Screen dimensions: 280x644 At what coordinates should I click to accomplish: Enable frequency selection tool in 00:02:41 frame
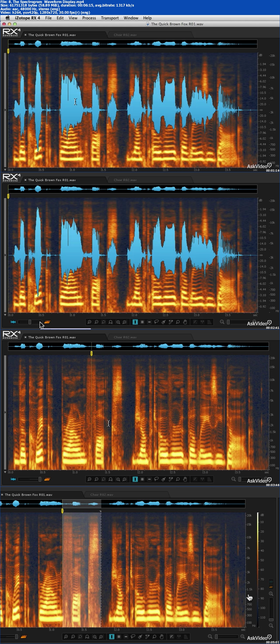[149, 322]
